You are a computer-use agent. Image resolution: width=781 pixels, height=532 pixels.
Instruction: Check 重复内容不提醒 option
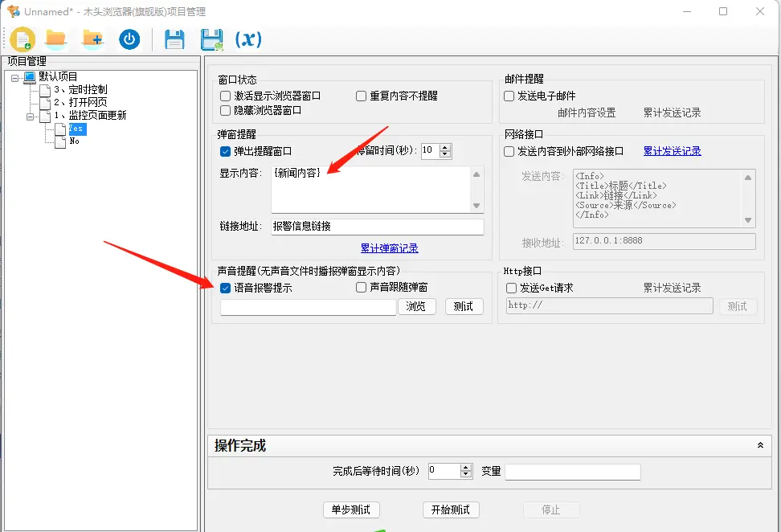[361, 96]
